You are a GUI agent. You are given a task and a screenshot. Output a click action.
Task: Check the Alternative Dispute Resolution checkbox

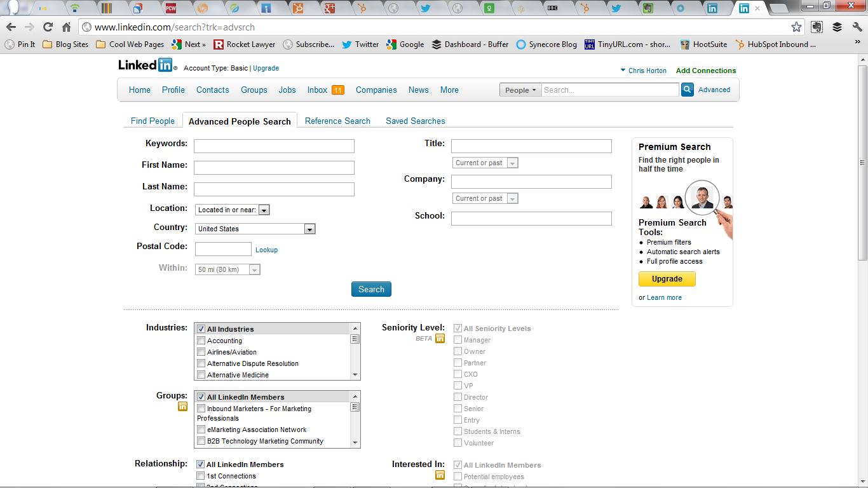(201, 363)
